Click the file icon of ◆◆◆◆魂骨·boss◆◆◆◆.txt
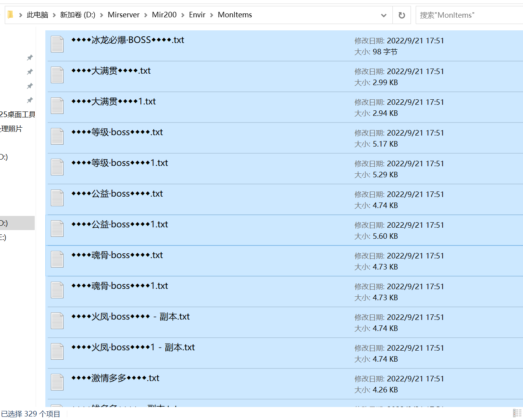523x420 pixels. click(57, 259)
